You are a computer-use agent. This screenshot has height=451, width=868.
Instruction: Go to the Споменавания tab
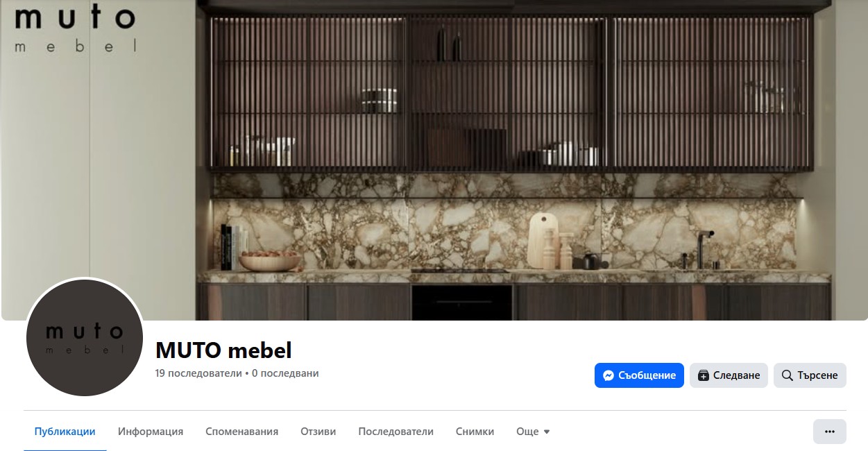(242, 432)
